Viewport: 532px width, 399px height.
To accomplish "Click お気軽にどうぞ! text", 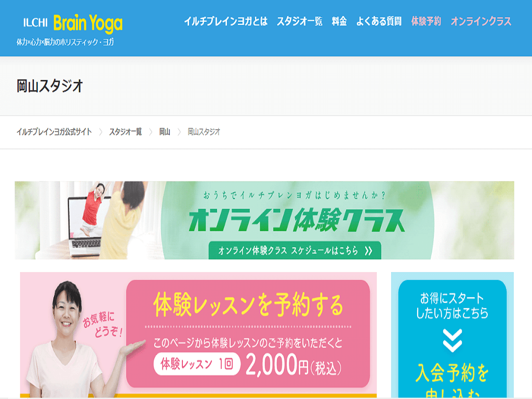I will [x=103, y=325].
